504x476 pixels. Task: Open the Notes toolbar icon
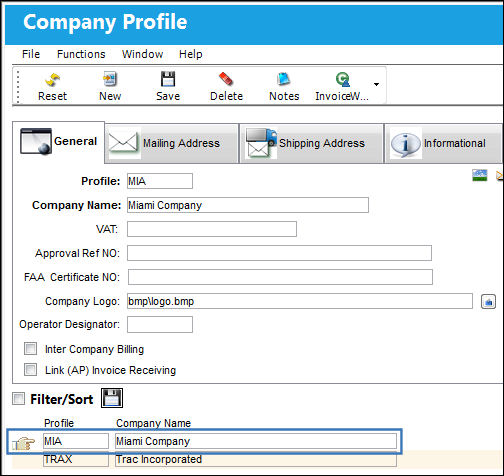(x=284, y=79)
